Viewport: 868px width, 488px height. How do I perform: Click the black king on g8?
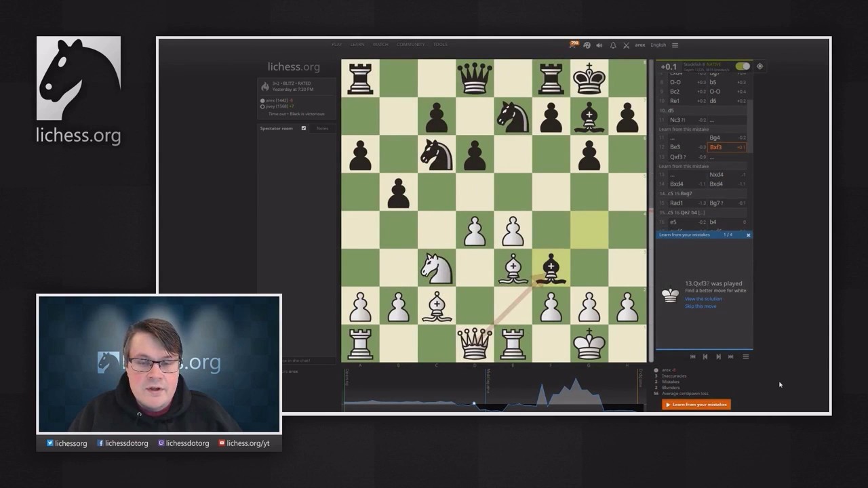[589, 78]
